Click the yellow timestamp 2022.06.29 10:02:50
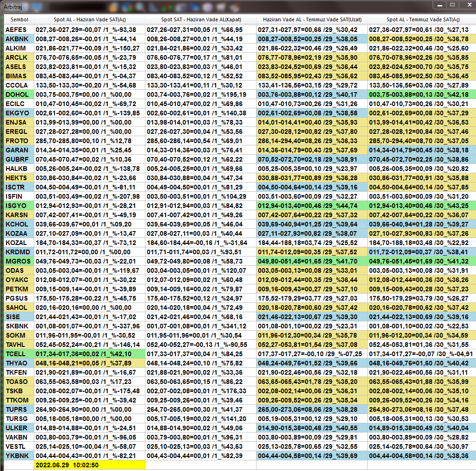 coord(89,465)
